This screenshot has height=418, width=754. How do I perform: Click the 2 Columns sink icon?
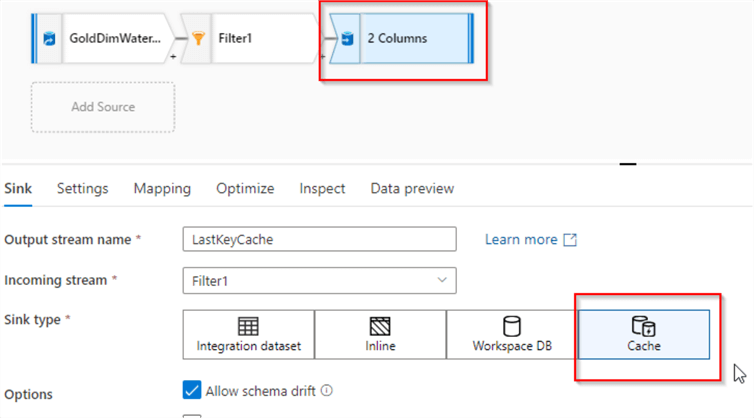tap(347, 39)
